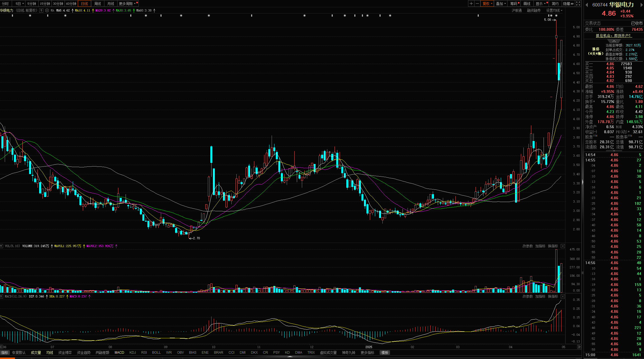
Task: Open the 设置均线 moving average dropdown
Action: pyautogui.click(x=554, y=10)
